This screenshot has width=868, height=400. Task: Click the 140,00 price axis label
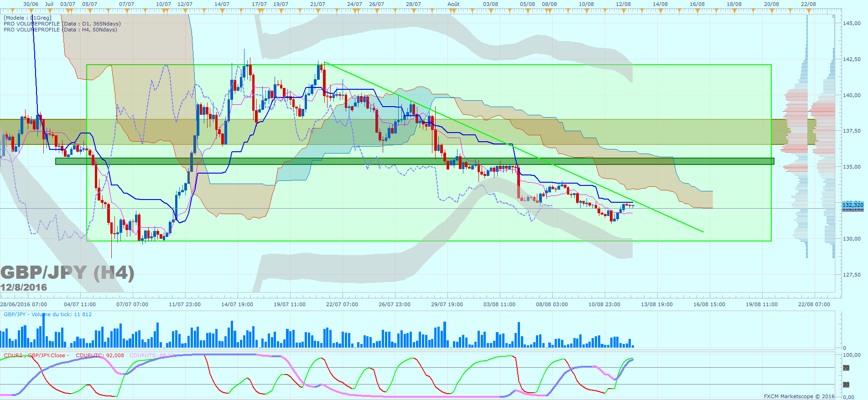[852, 95]
